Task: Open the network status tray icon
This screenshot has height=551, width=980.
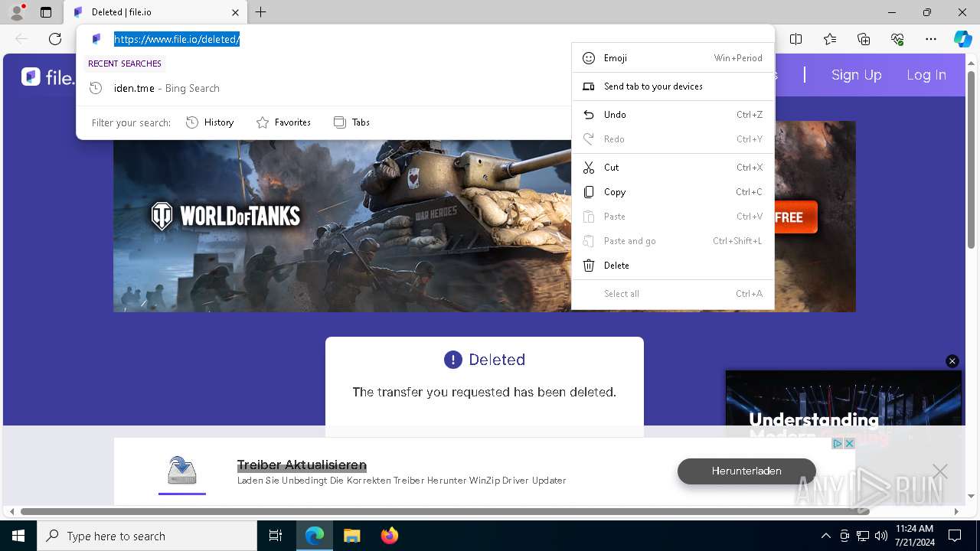Action: (863, 536)
